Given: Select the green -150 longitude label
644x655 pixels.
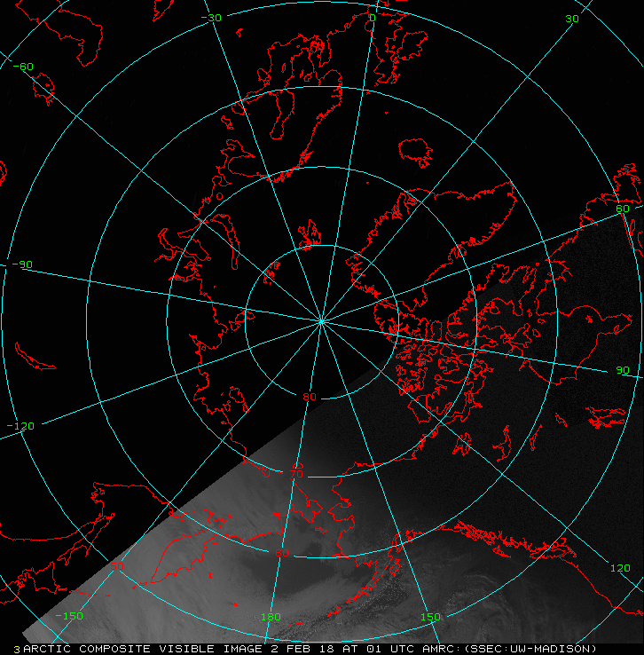Looking at the screenshot, I should pyautogui.click(x=69, y=616).
